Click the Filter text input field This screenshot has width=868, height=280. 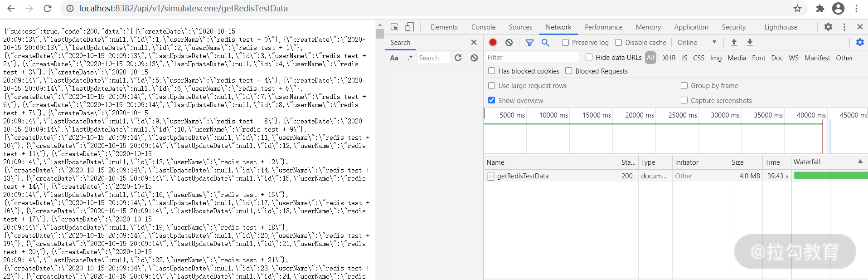coord(531,58)
